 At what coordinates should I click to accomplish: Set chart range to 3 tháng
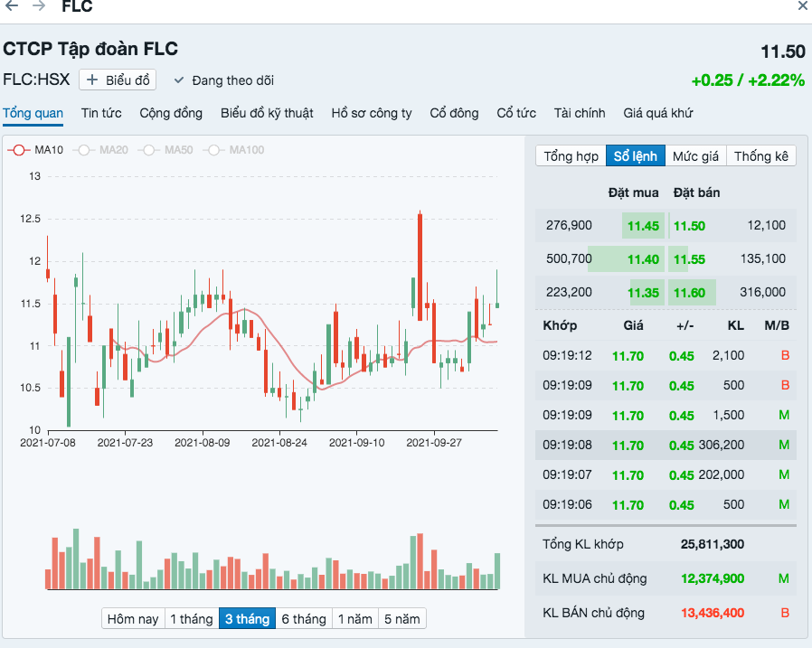tap(247, 618)
